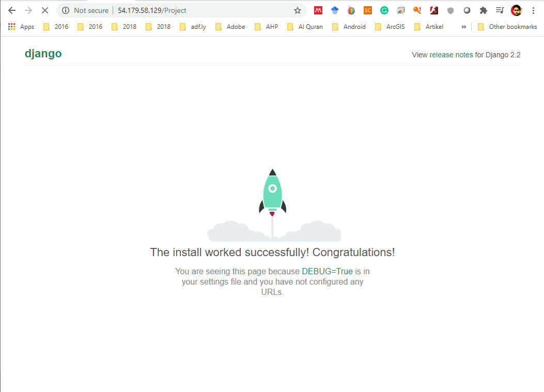The width and height of the screenshot is (544, 392).
Task: Open the red Flash player extension
Action: point(433,10)
